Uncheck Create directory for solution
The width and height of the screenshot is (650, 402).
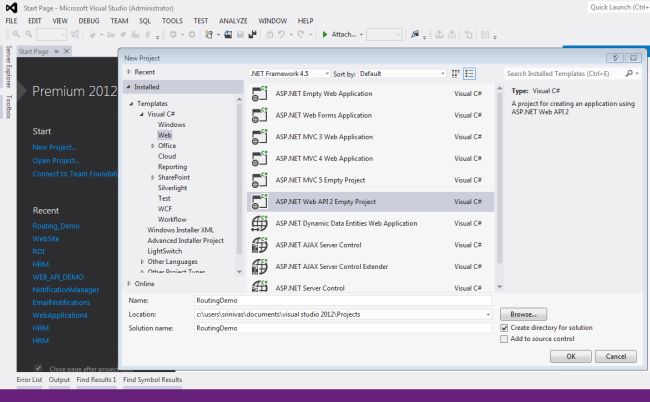504,328
